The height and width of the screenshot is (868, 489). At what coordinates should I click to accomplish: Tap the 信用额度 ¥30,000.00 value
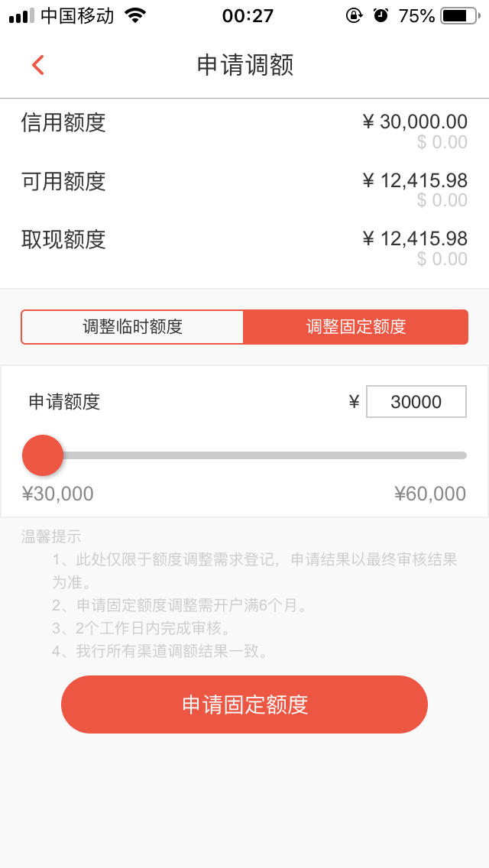pos(415,121)
